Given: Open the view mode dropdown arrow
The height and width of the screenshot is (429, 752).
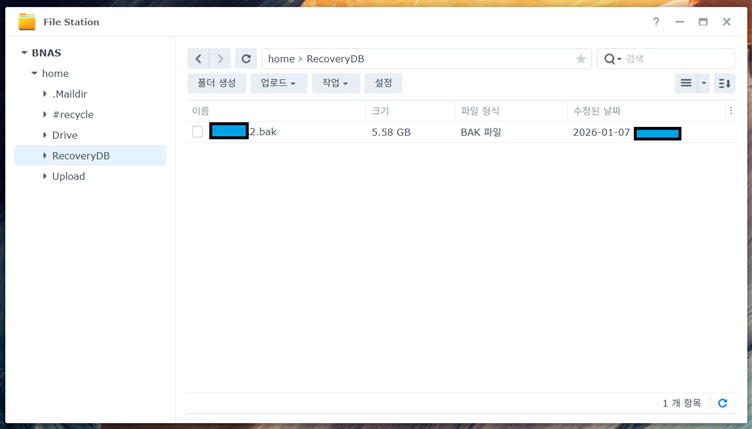Looking at the screenshot, I should point(704,83).
